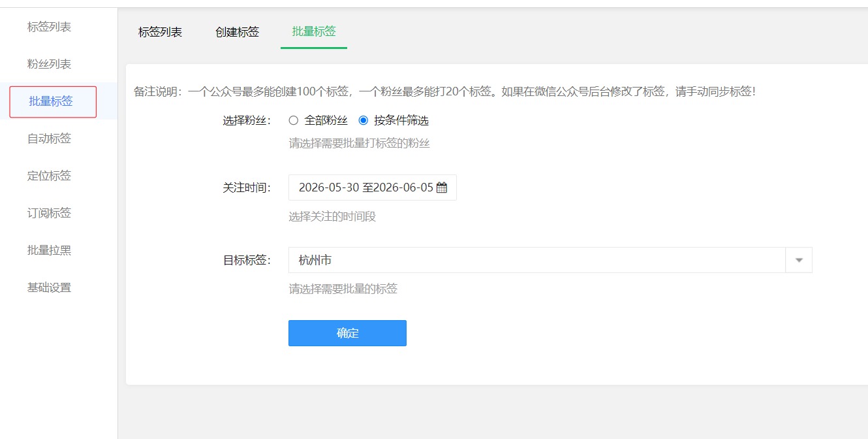Click the calendar icon in 关注时间 field
The image size is (868, 439).
coord(442,187)
